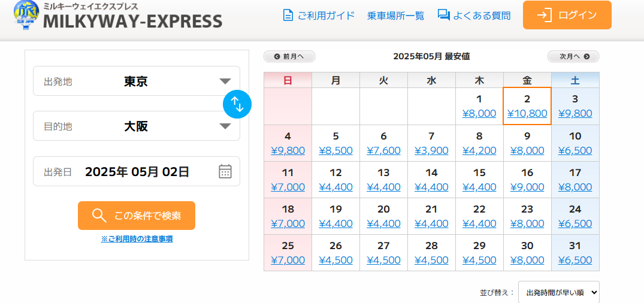644x303 pixels.
Task: Choose the ¥9,000 fare on May 16
Action: point(527,187)
